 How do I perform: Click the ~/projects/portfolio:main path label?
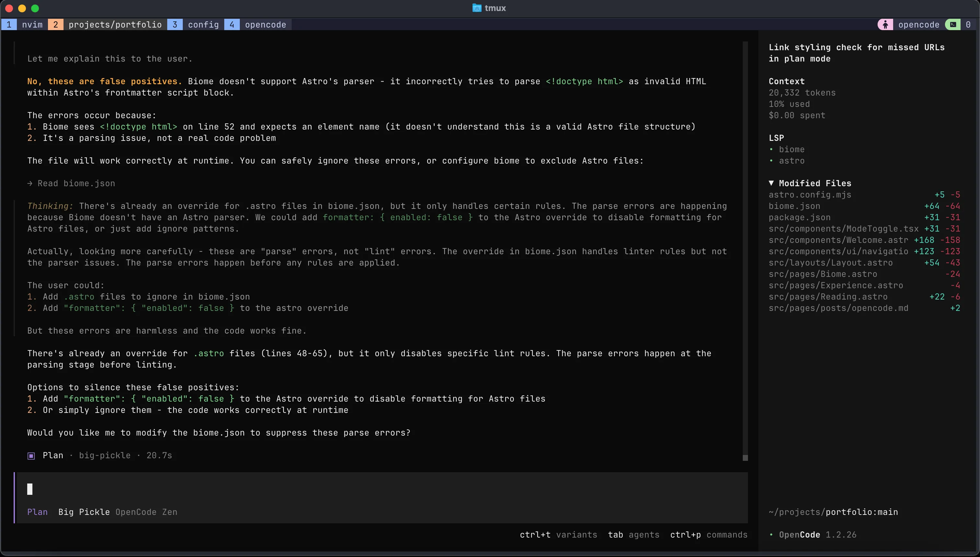point(834,511)
